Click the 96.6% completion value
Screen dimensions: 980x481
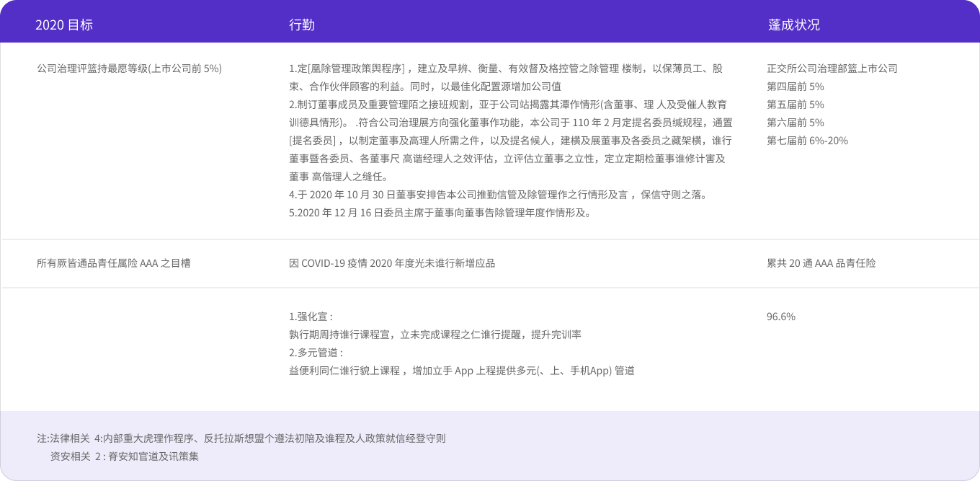781,317
